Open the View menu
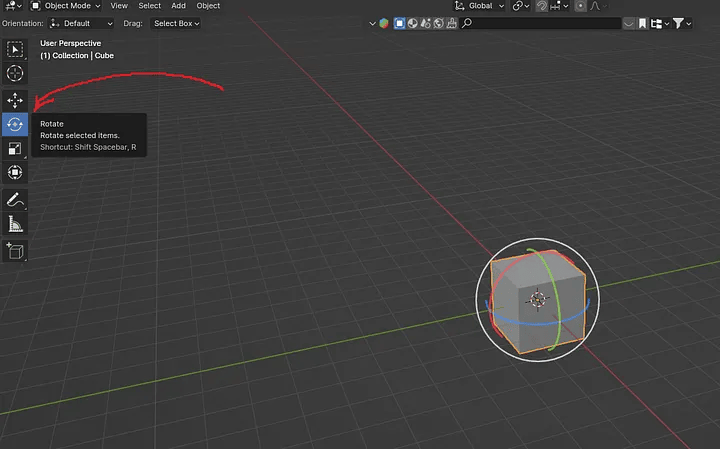The image size is (720, 449). click(119, 6)
